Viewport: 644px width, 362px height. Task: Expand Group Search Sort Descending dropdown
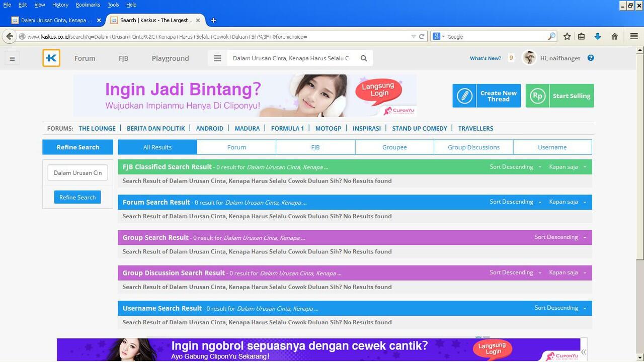[x=560, y=237]
